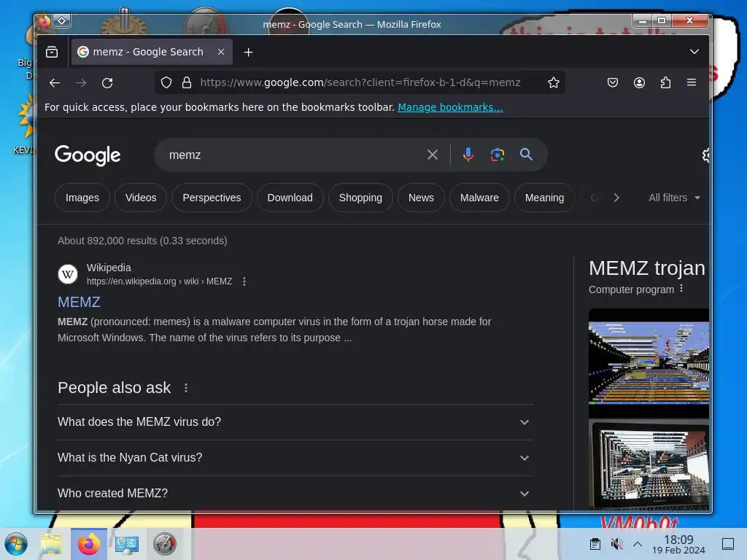Viewport: 747px width, 560px height.
Task: Submit search with the magnifier icon
Action: tap(526, 155)
